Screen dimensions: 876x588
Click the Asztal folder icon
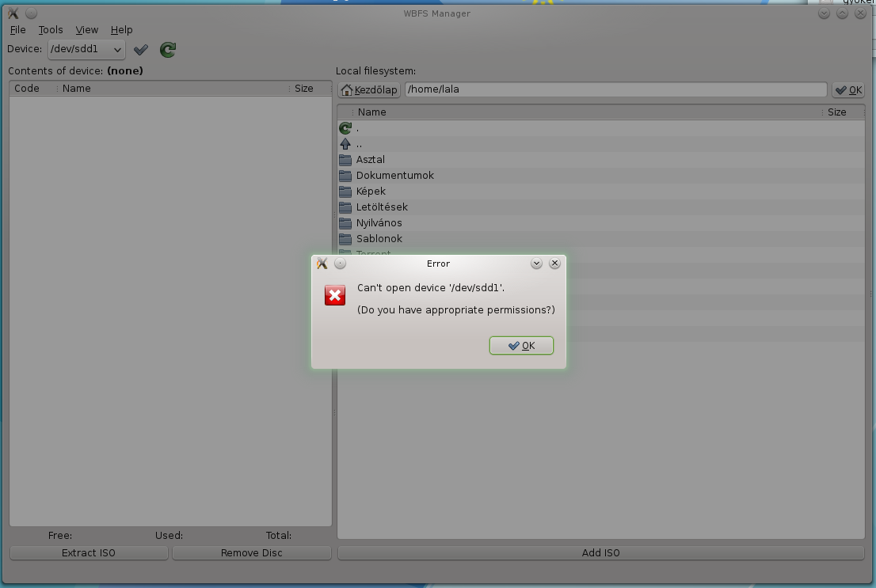345,160
